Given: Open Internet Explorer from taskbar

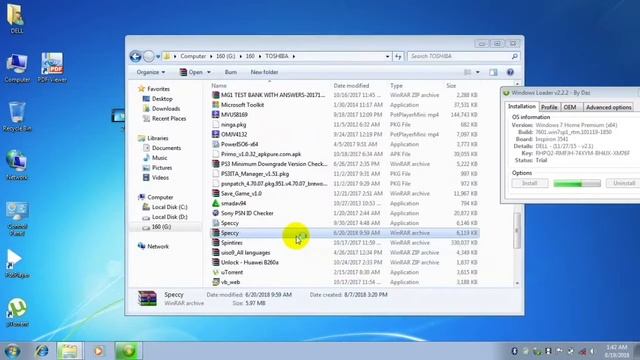Looking at the screenshot, I should (42, 351).
